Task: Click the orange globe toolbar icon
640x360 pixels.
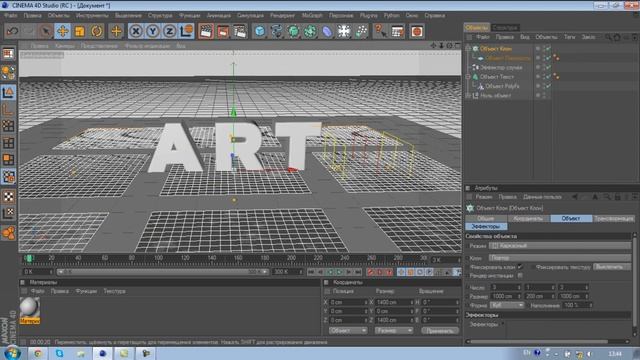Action: (416, 31)
